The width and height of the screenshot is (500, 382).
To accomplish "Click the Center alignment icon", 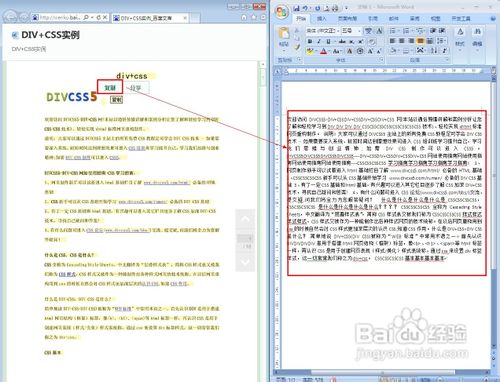I will pyautogui.click(x=402, y=41).
